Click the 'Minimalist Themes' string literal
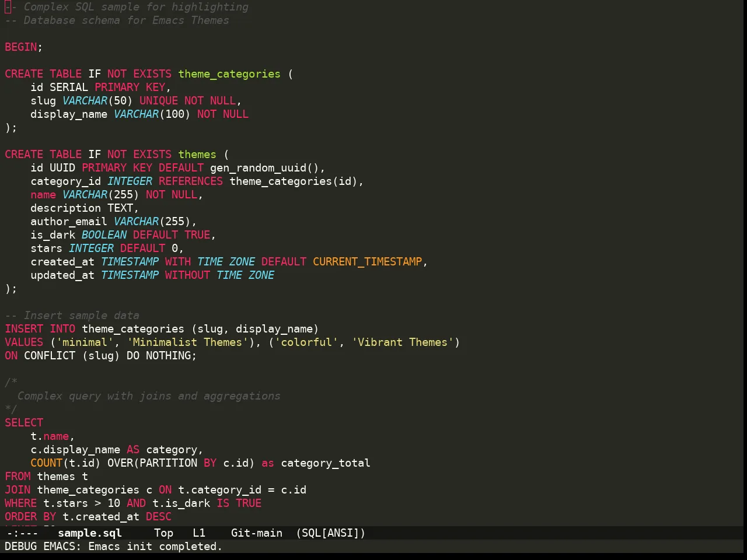This screenshot has height=560, width=747. (x=187, y=342)
